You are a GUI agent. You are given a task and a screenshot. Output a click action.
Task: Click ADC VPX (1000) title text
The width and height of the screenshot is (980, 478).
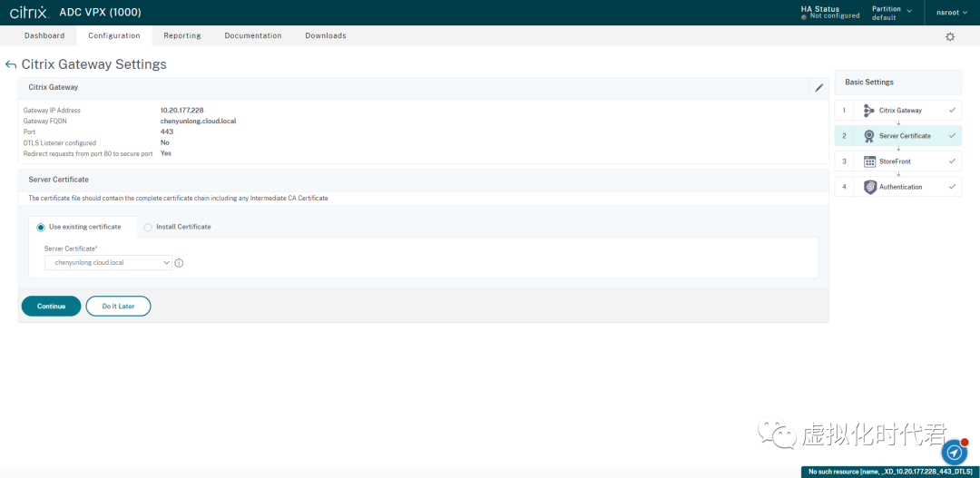tap(100, 13)
